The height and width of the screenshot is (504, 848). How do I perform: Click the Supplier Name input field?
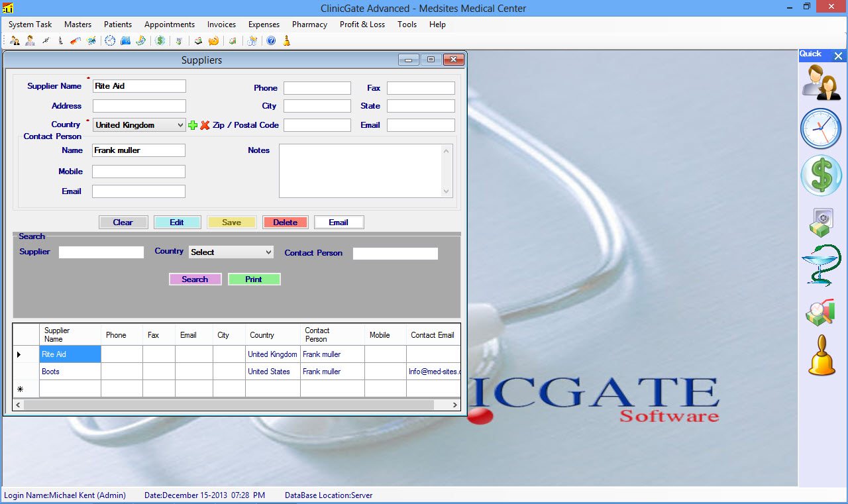(139, 86)
